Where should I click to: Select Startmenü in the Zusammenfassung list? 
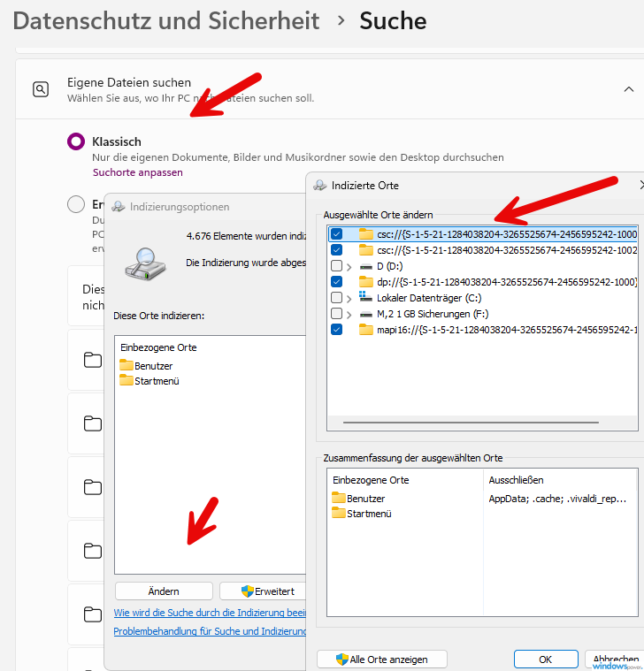pos(369,514)
